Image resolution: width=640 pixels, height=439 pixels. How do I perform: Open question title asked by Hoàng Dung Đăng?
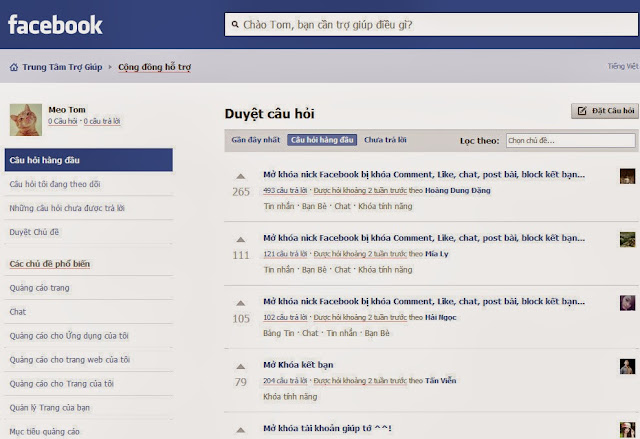[424, 175]
